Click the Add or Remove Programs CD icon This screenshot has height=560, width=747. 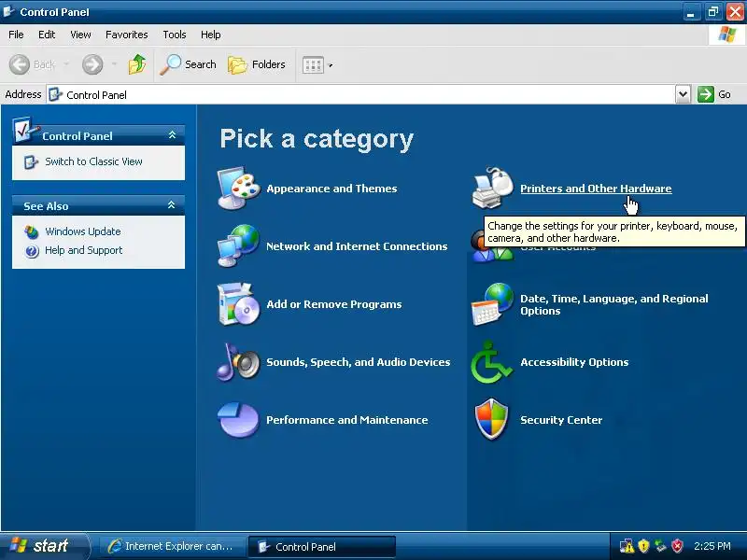point(238,304)
